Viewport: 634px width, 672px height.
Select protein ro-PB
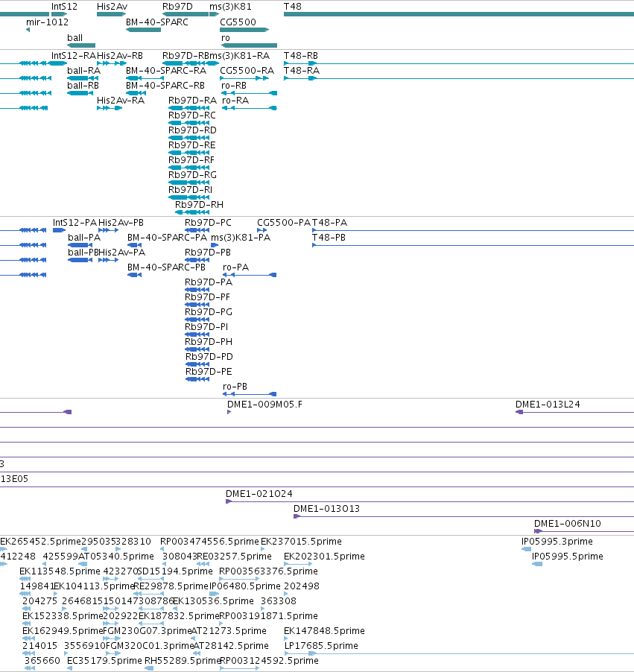coord(235,387)
